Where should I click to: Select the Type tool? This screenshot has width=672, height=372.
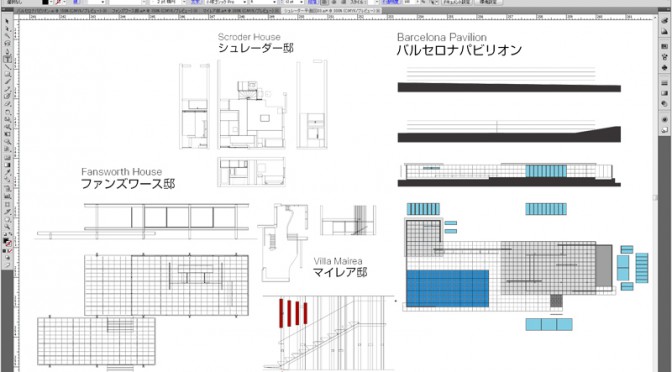(8, 59)
